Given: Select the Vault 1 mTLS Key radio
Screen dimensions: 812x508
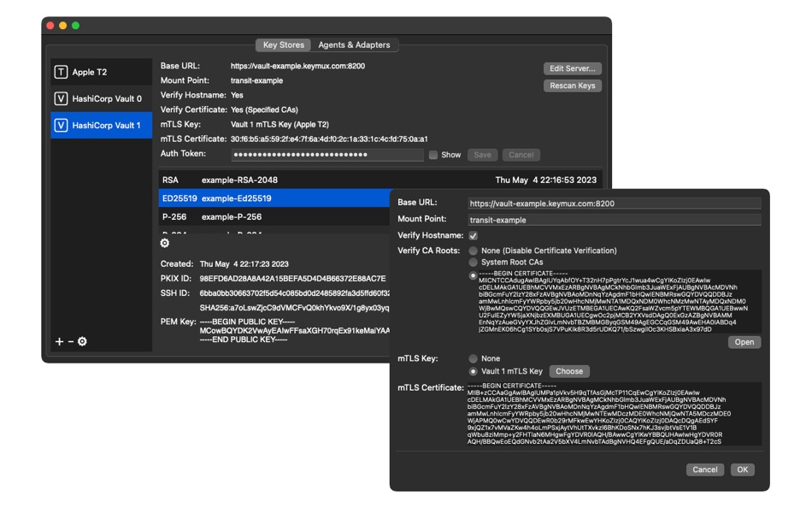Looking at the screenshot, I should pyautogui.click(x=473, y=371).
